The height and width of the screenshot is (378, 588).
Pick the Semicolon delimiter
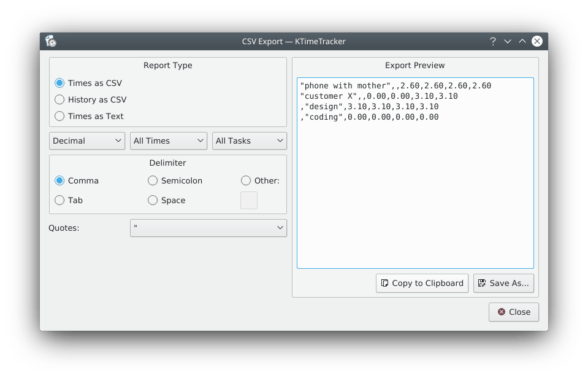coord(153,180)
